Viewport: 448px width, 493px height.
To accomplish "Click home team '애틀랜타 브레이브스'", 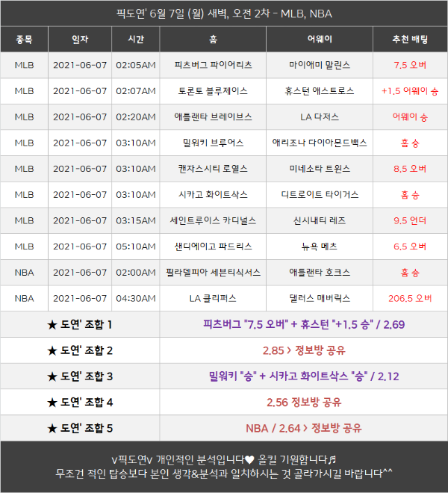I will tap(213, 117).
